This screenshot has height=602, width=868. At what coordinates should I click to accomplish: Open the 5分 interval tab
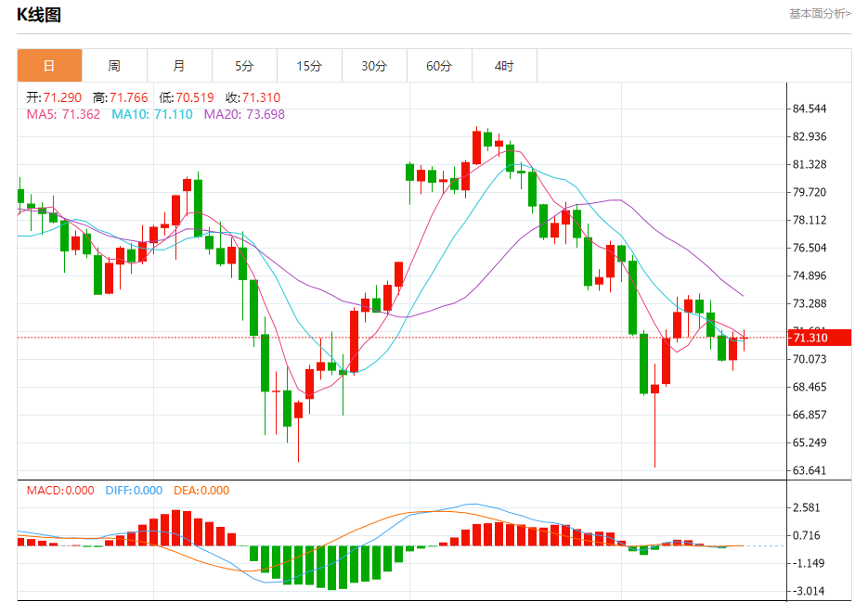click(244, 66)
